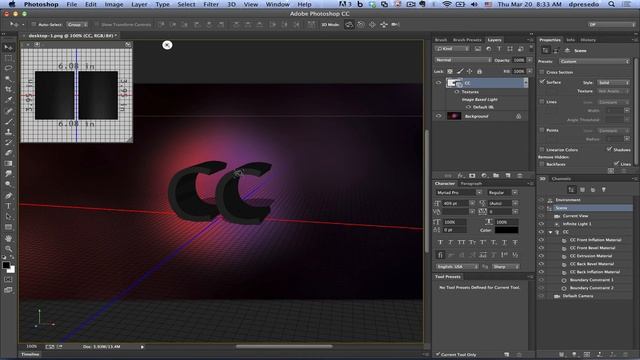640x360 pixels.
Task: Lock all with padlock icon in Layers
Action: pyautogui.click(x=480, y=71)
